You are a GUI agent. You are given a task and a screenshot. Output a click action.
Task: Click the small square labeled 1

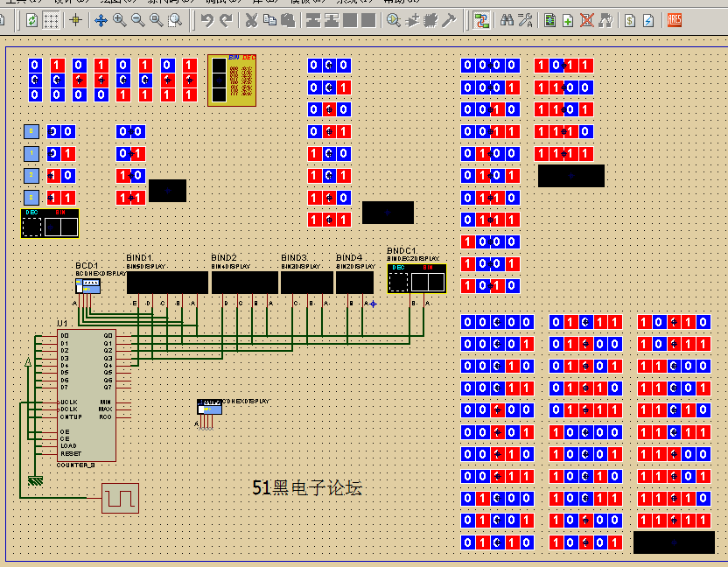[x=31, y=153]
